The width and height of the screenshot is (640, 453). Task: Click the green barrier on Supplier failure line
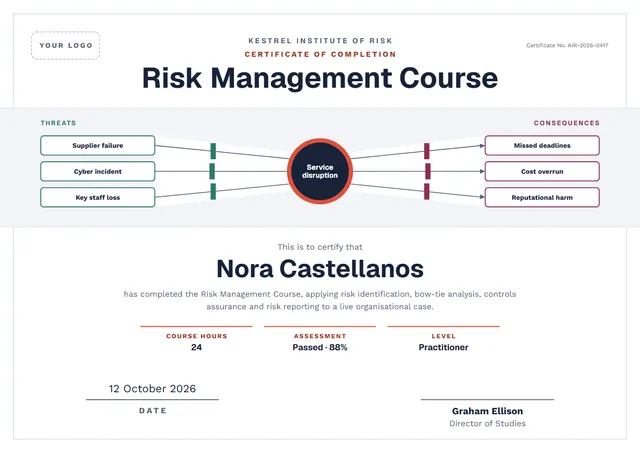coord(213,151)
